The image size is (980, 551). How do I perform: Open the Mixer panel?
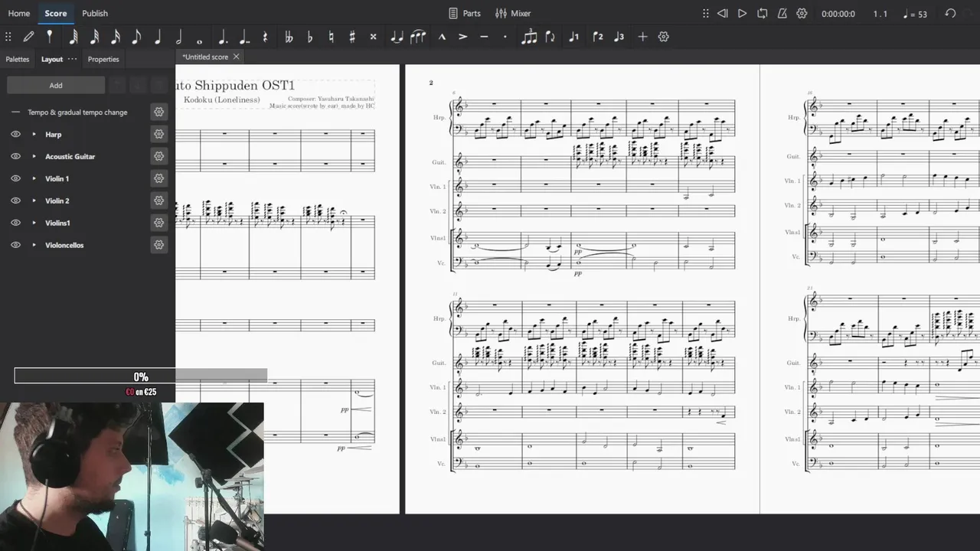tap(513, 13)
